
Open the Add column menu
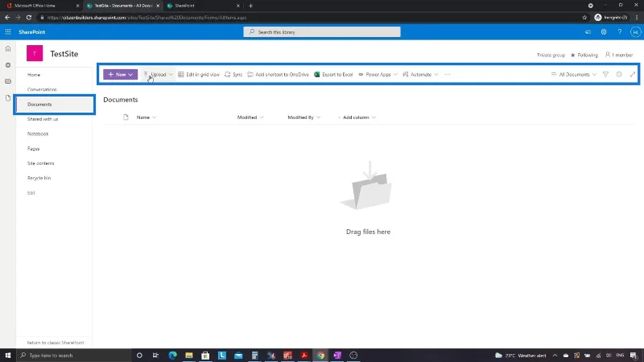[357, 117]
